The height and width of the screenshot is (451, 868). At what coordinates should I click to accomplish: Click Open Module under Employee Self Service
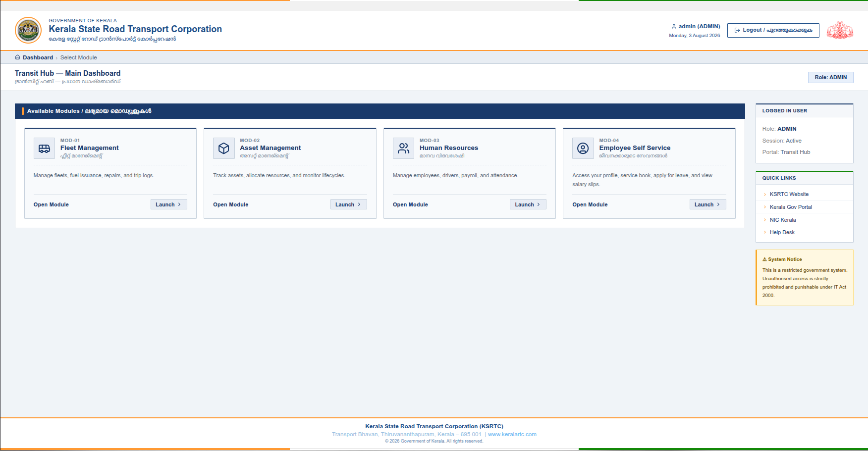[590, 204]
